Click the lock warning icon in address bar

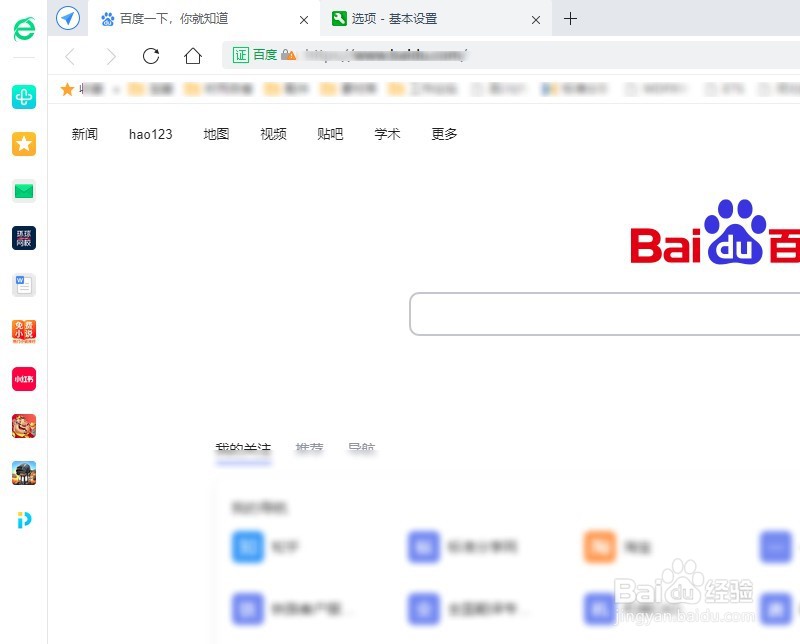click(x=289, y=55)
